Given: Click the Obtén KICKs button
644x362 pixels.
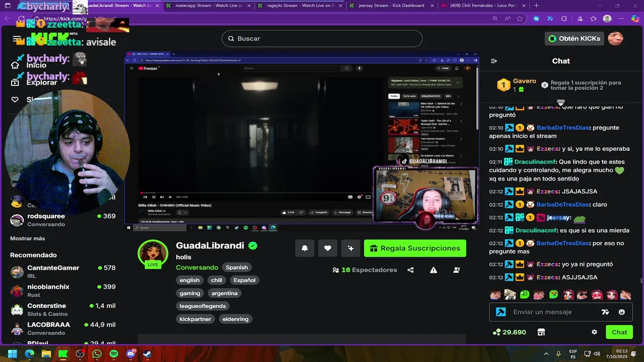Looking at the screenshot, I should (575, 39).
